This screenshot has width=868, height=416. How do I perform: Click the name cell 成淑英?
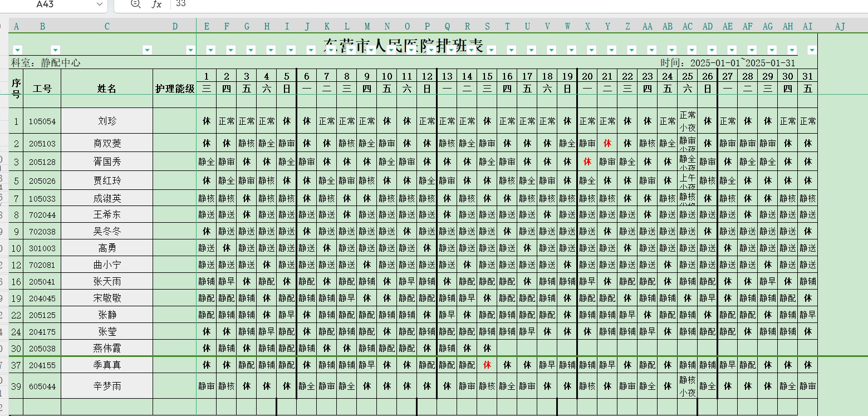click(107, 199)
